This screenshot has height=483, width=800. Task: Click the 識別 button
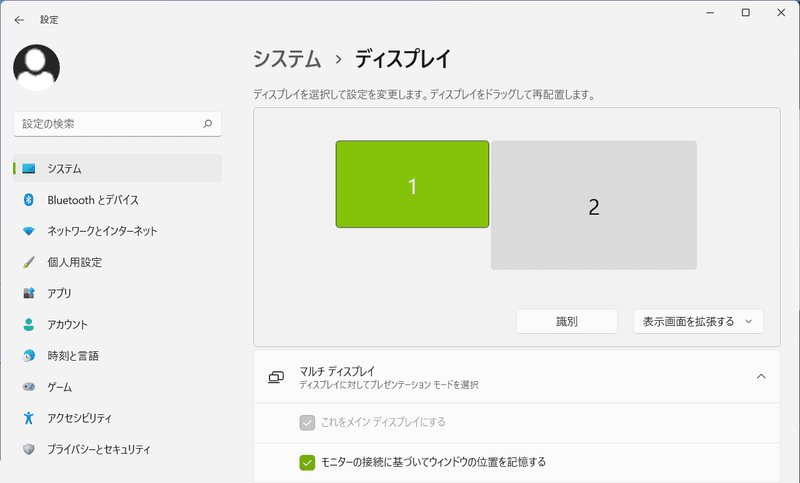tap(567, 321)
